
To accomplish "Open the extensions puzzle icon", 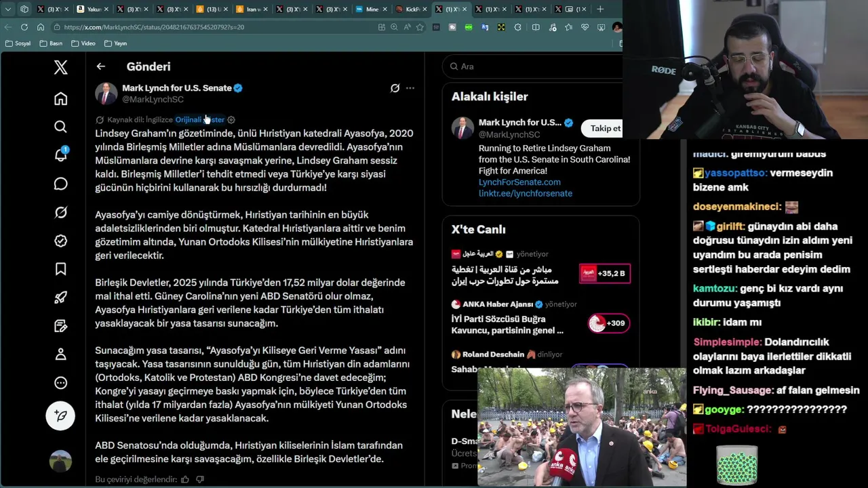I will click(x=518, y=27).
